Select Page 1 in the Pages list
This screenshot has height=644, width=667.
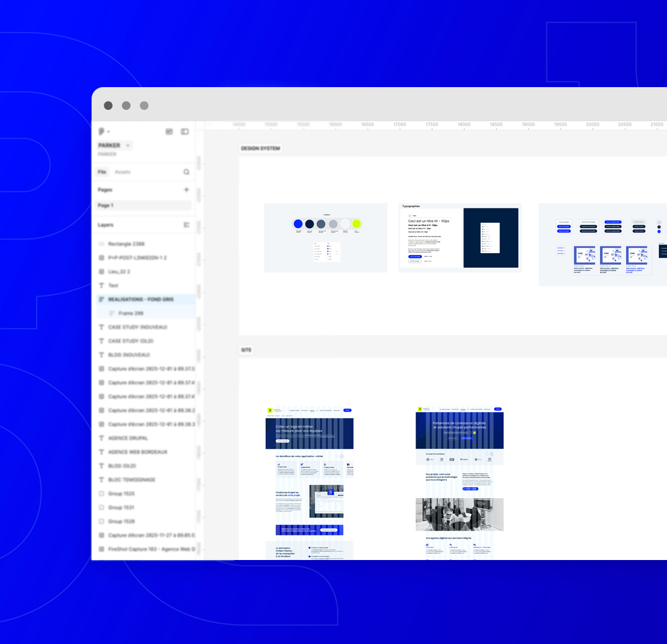tap(105, 205)
